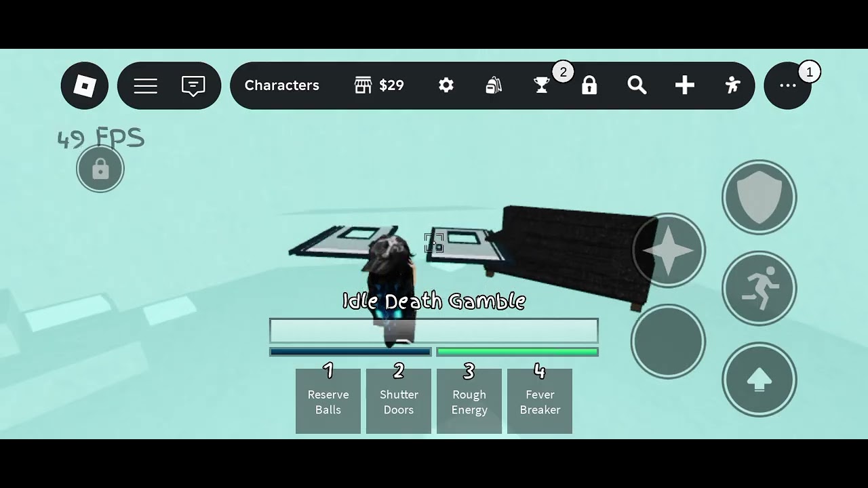Use skill 1 Reserve Balls

(x=328, y=401)
